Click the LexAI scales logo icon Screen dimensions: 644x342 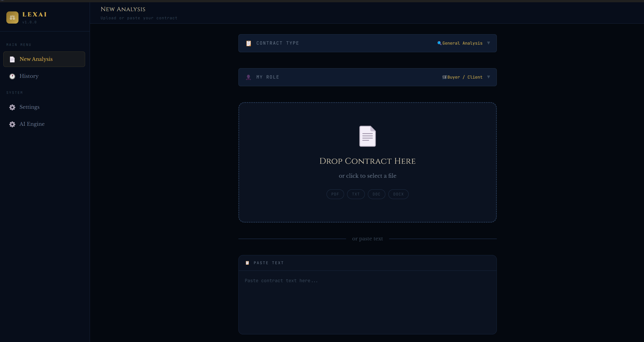coord(12,17)
